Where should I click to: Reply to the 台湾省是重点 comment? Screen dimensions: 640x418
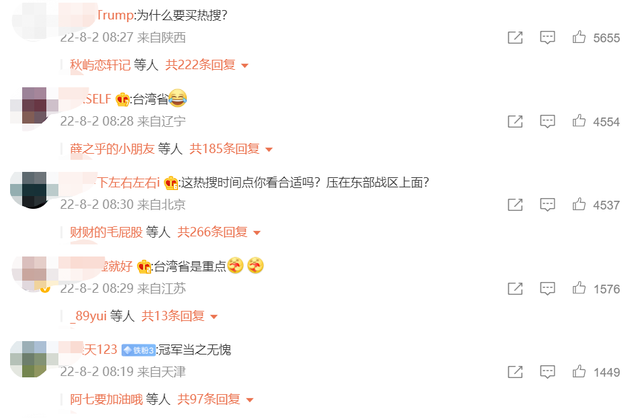point(547,289)
